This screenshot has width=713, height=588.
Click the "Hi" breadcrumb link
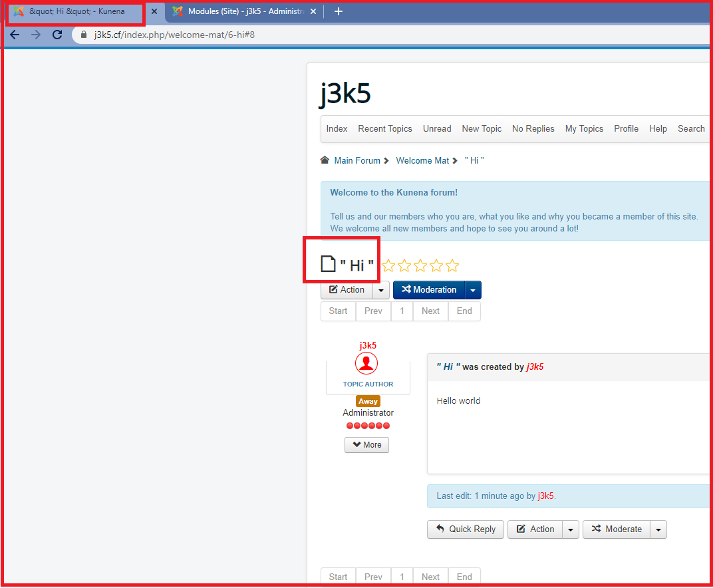tap(474, 160)
